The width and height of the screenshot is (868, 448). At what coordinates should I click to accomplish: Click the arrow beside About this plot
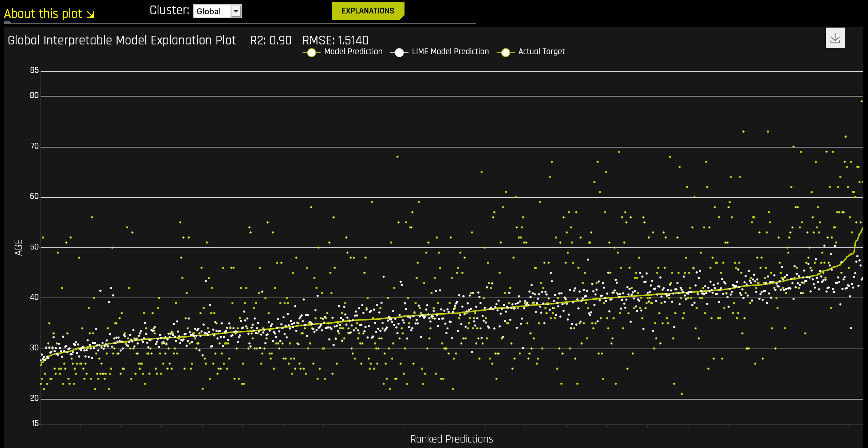coord(91,15)
